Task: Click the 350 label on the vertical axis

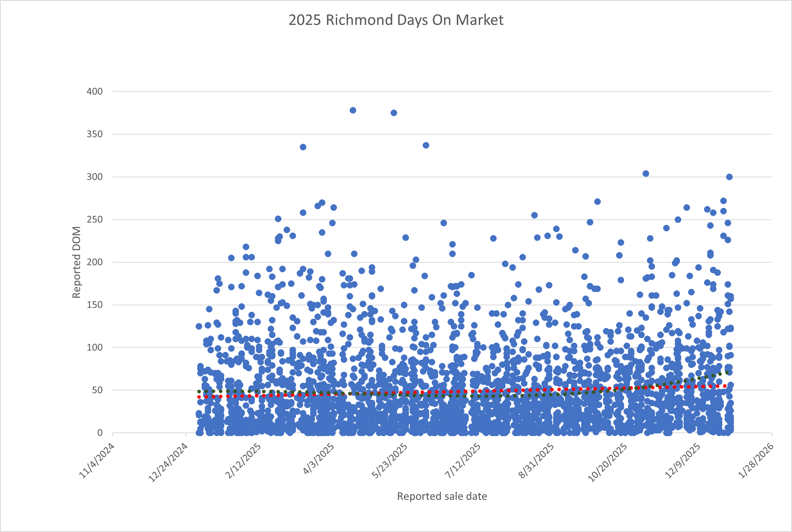Action: click(x=95, y=134)
